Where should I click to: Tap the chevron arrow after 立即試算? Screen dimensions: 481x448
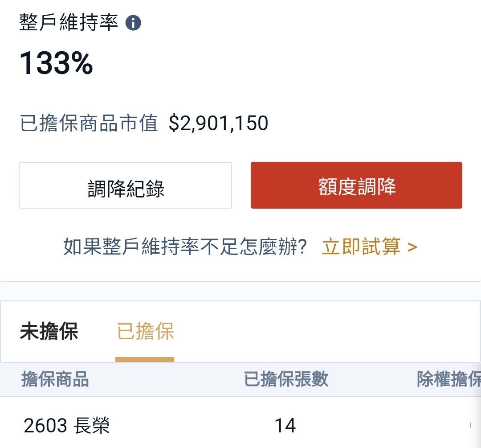click(412, 247)
